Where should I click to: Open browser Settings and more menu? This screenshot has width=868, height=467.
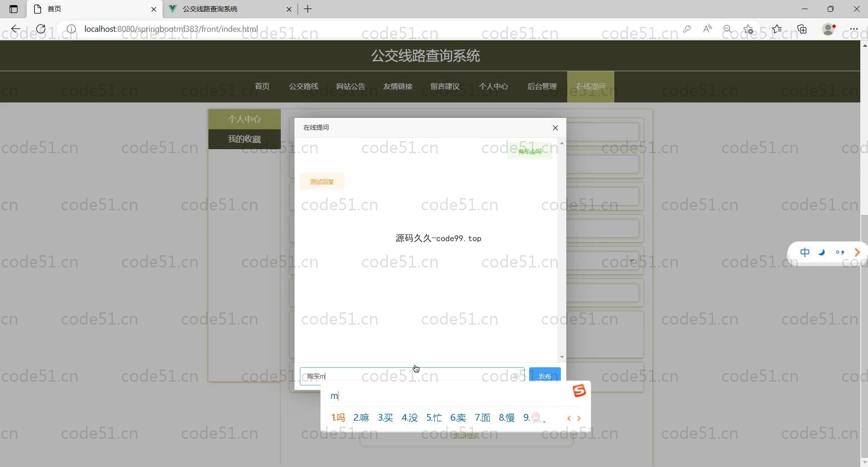click(x=854, y=29)
